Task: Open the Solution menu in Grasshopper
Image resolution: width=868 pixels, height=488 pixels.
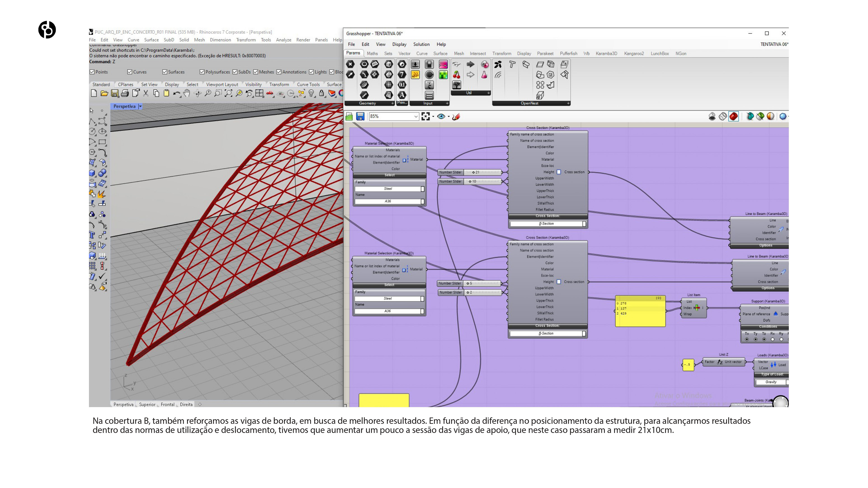Action: (x=421, y=44)
